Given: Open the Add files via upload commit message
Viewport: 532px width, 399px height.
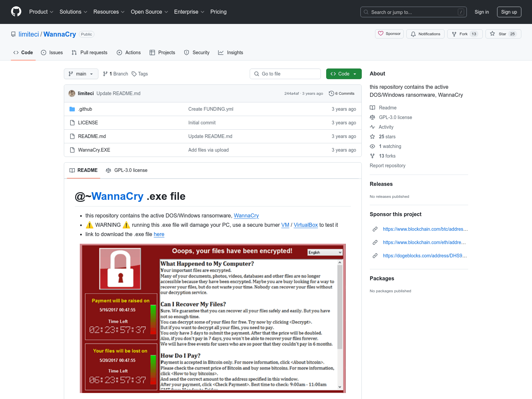Looking at the screenshot, I should (x=208, y=150).
